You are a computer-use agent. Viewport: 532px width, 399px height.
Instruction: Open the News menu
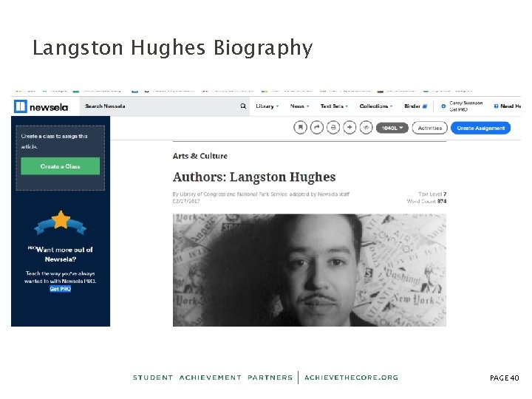[299, 106]
